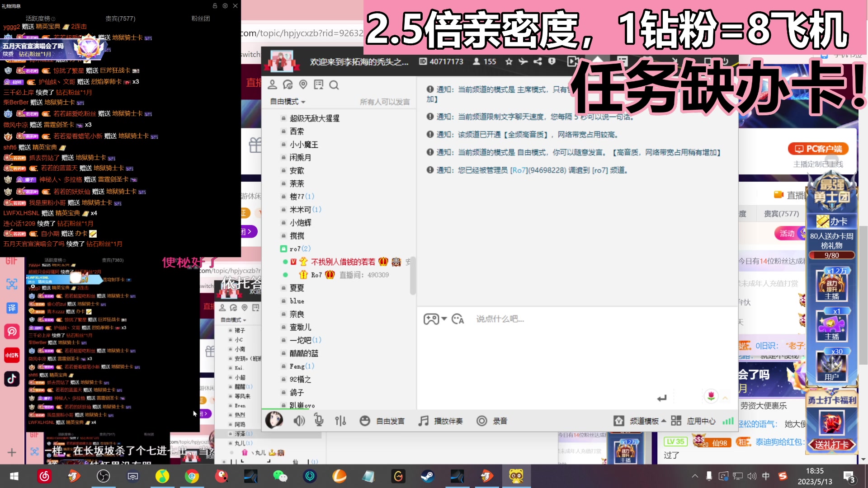Mute the speaker output icon
The width and height of the screenshot is (868, 488).
click(x=299, y=421)
